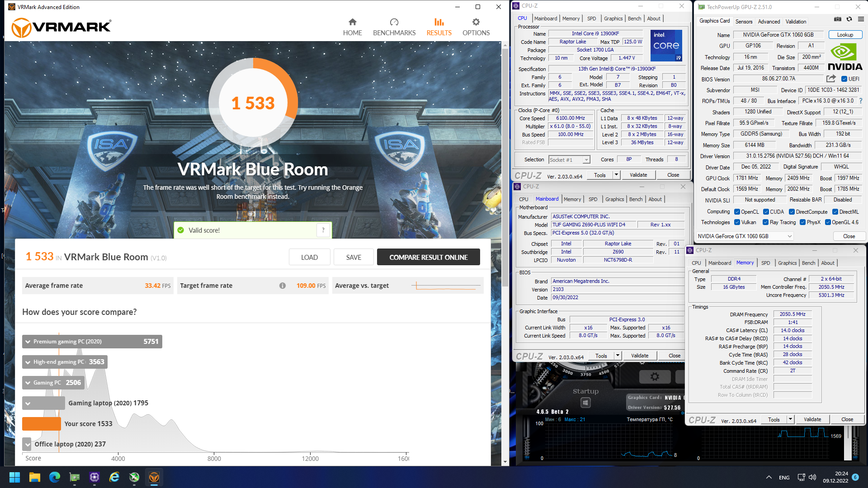868x488 pixels.
Task: Click the GPU-Z refresh icon
Action: 849,19
